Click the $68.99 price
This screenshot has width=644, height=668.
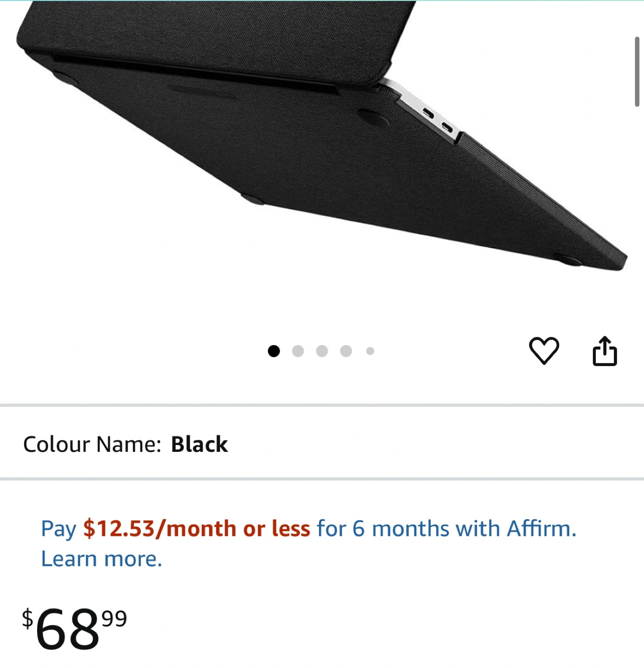click(x=74, y=629)
